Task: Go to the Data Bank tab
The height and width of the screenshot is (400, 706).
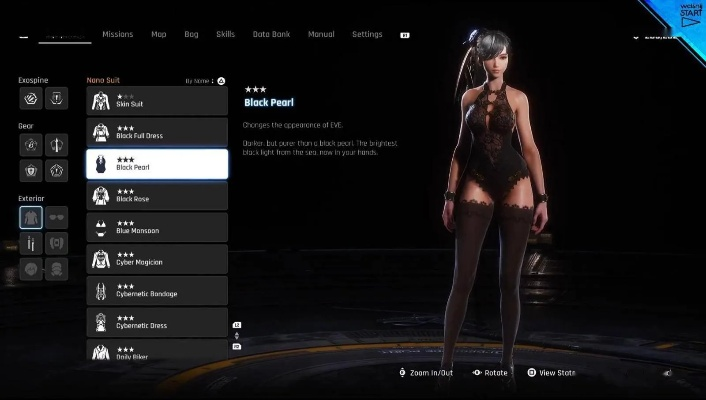Action: tap(271, 34)
